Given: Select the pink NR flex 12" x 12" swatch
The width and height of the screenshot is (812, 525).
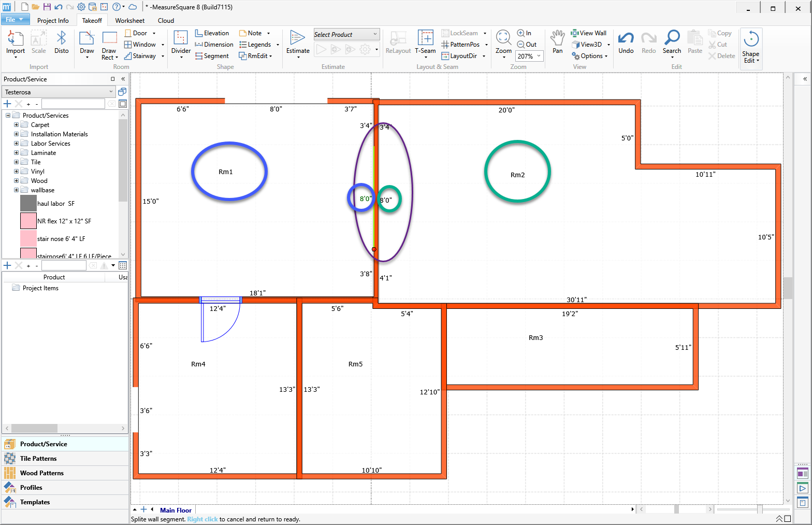Looking at the screenshot, I should click(28, 221).
